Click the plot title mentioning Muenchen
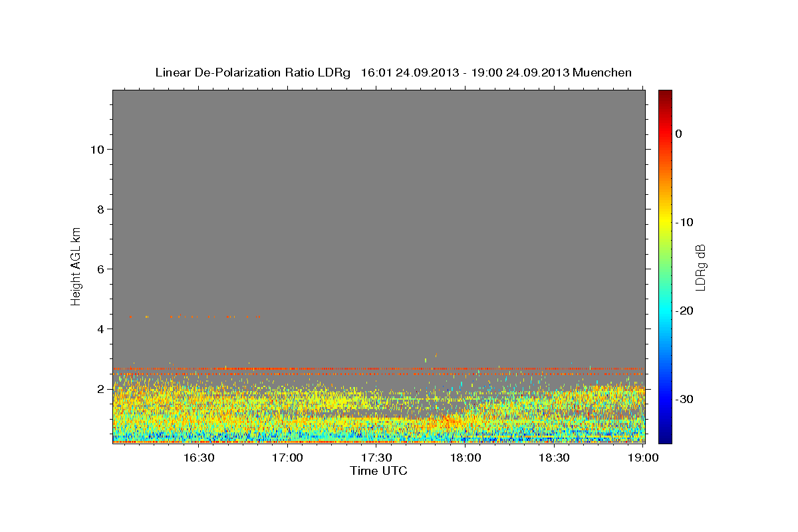The image size is (798, 532). coord(393,72)
